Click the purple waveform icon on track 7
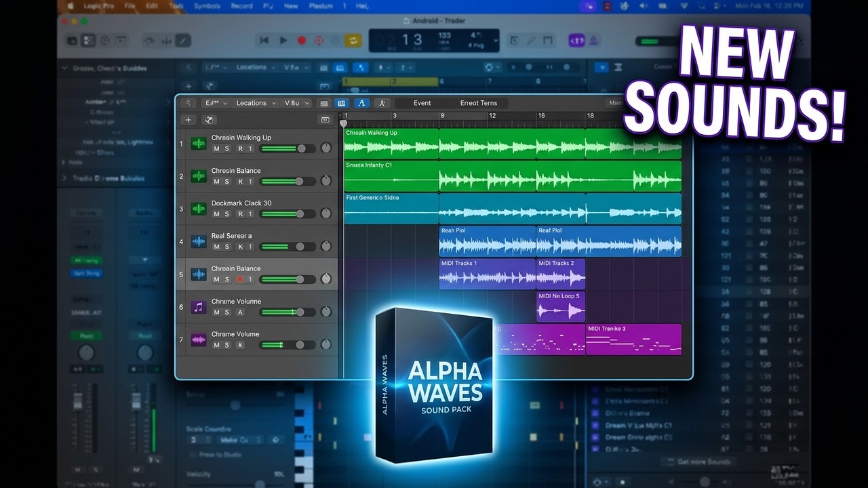The width and height of the screenshot is (868, 488). [199, 340]
